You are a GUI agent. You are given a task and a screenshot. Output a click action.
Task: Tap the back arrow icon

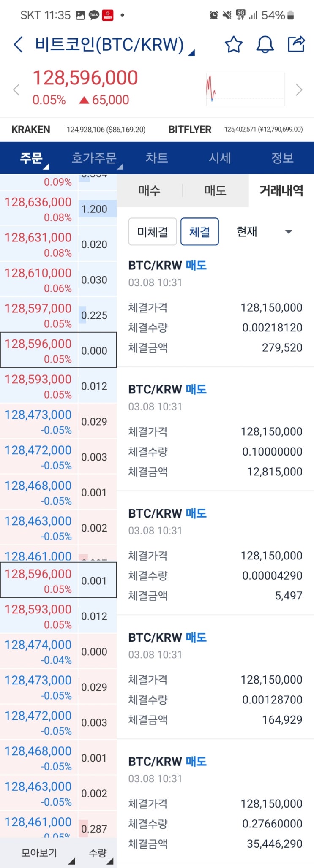(18, 44)
